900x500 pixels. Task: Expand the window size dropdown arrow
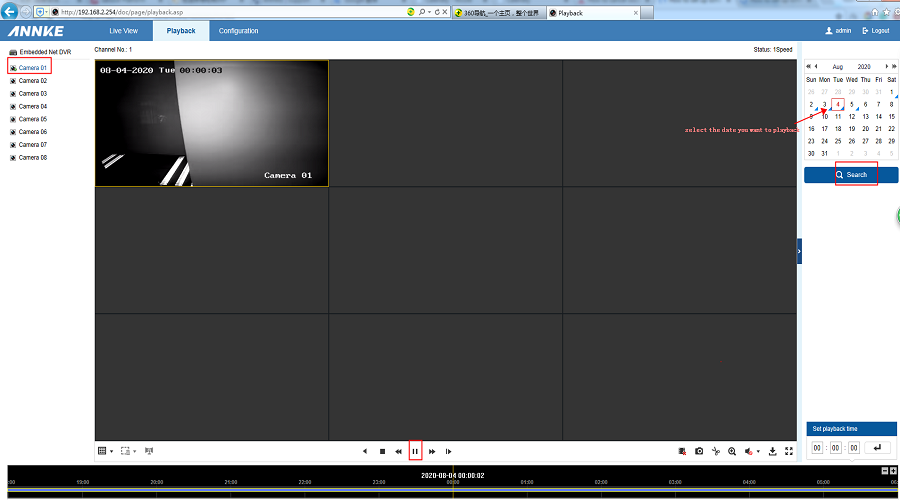point(135,451)
